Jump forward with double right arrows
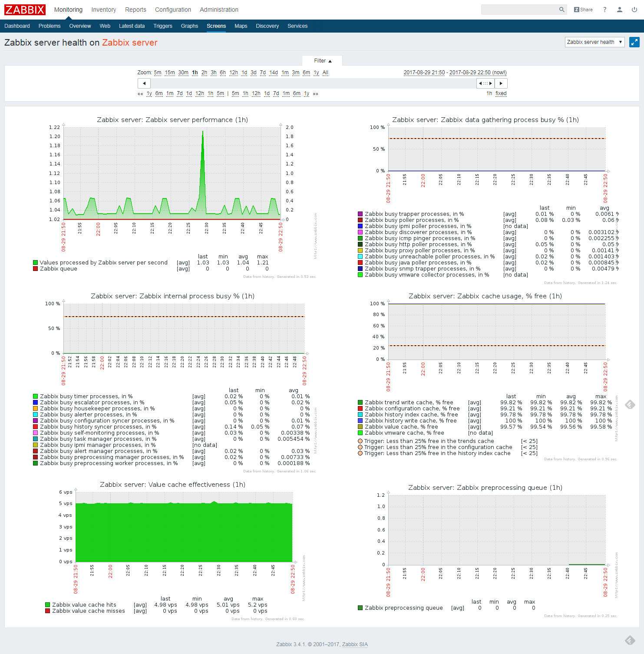Screen dimensions: 644x654 [x=315, y=94]
